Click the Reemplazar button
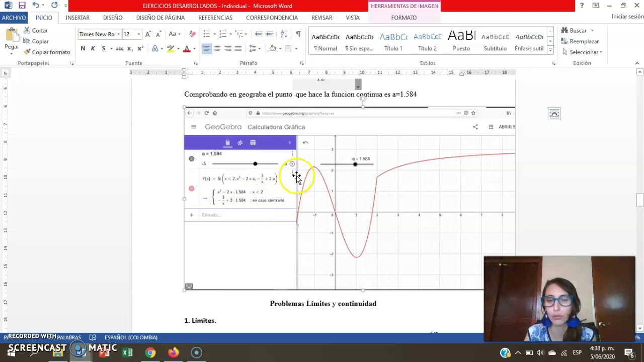This screenshot has width=644, height=362. [x=581, y=41]
